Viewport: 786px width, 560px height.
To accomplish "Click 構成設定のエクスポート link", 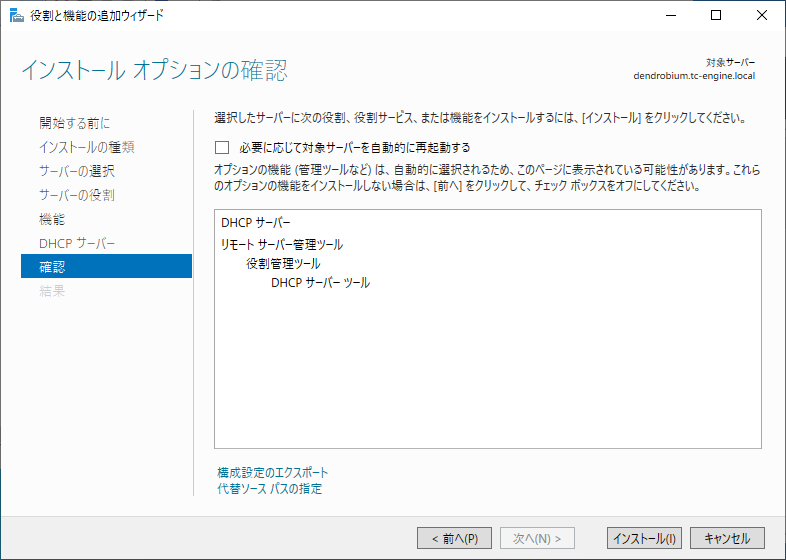I will pyautogui.click(x=273, y=472).
